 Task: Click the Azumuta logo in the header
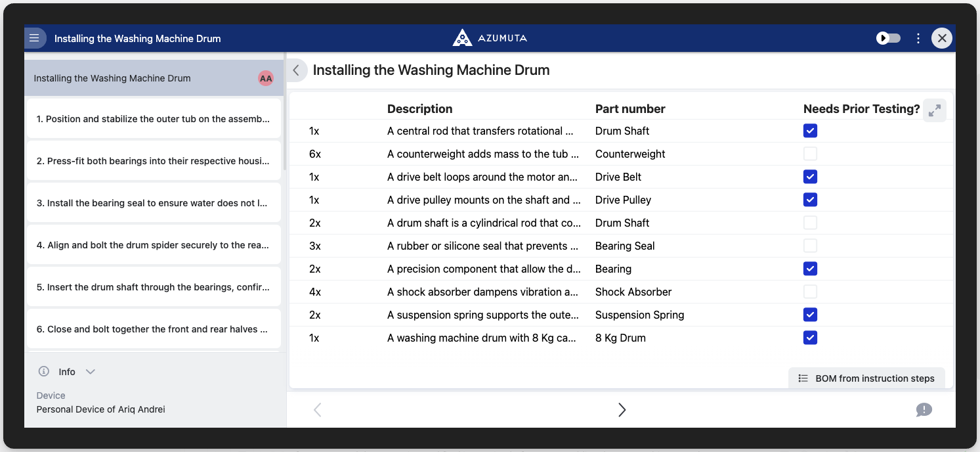tap(489, 37)
